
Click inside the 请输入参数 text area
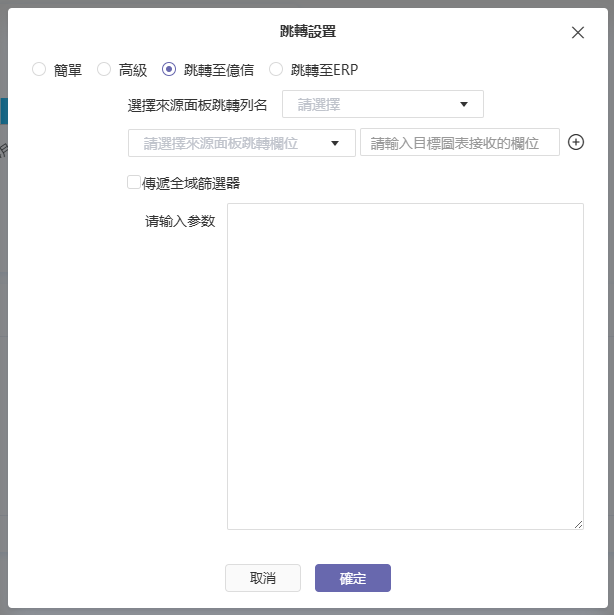pyautogui.click(x=405, y=366)
